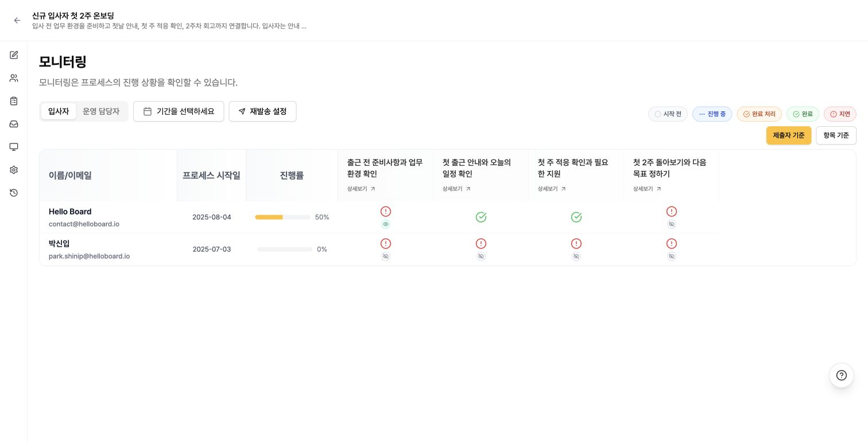Toggle 박신입 hidden-eye icon under 첫 출근 안내
This screenshot has height=443, width=868.
pos(481,257)
